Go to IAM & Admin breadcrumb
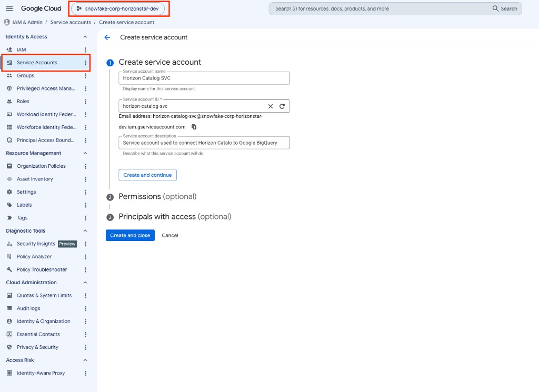539x392 pixels. [27, 22]
